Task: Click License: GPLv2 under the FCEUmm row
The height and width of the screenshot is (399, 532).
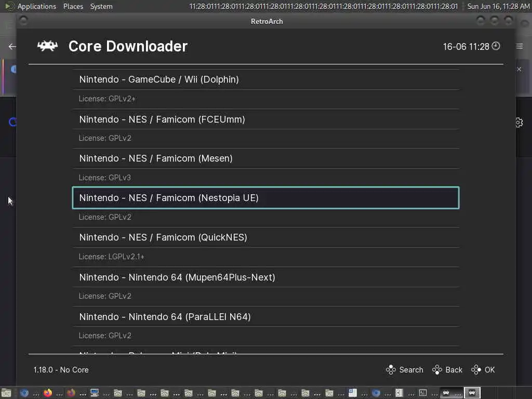Action: pos(105,138)
